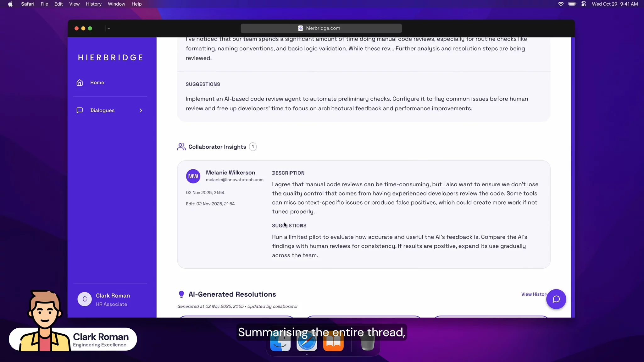Click the Wi-Fi status icon
Image resolution: width=644 pixels, height=362 pixels.
561,4
